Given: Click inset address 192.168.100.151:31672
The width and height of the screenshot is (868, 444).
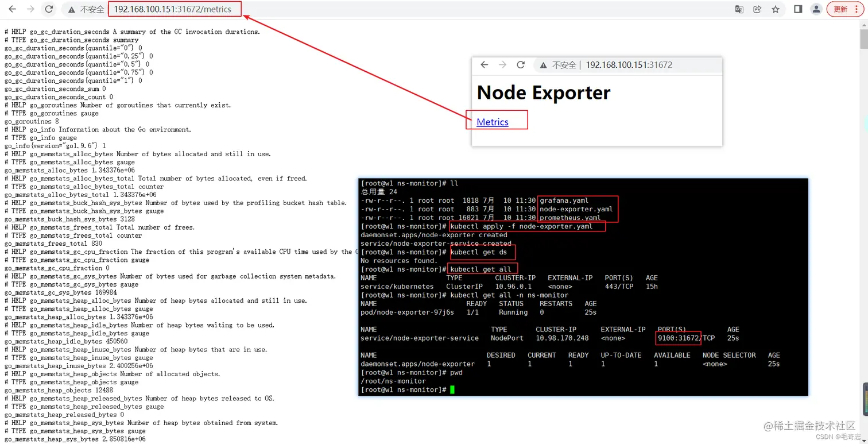Looking at the screenshot, I should [629, 65].
